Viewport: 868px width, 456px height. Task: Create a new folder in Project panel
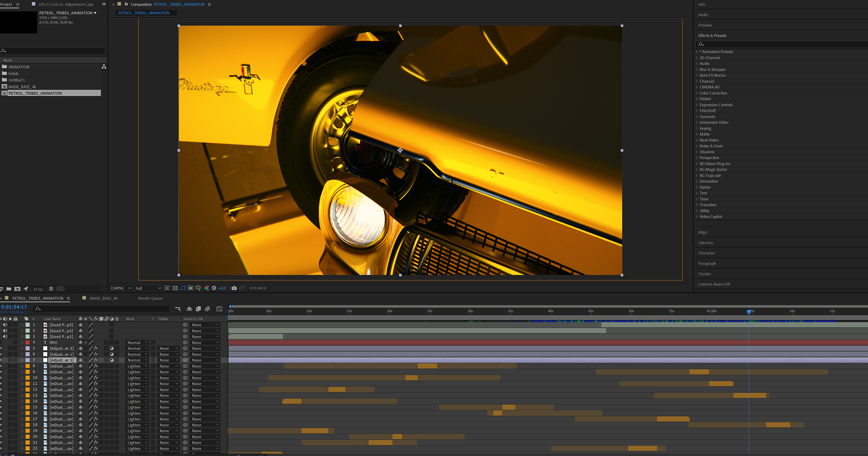click(x=9, y=289)
